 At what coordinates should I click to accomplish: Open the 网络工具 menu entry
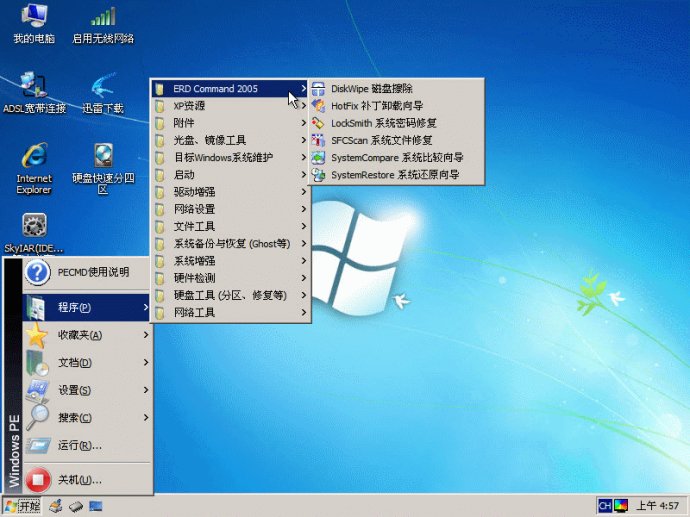pyautogui.click(x=231, y=312)
